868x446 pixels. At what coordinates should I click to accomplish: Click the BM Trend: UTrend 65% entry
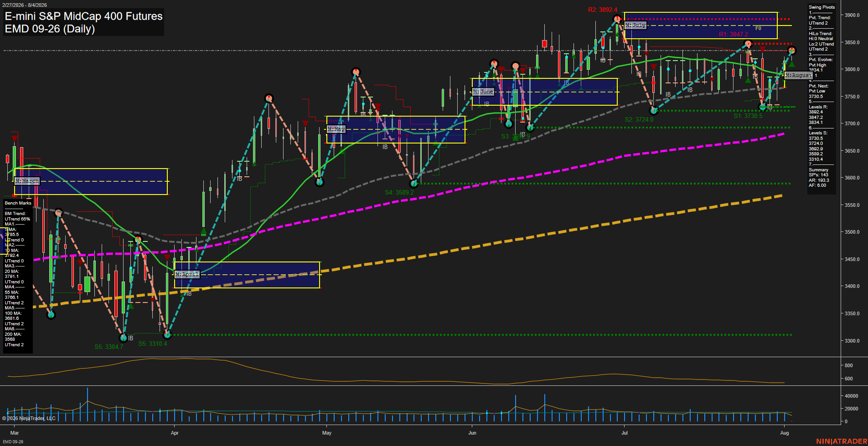coord(17,216)
